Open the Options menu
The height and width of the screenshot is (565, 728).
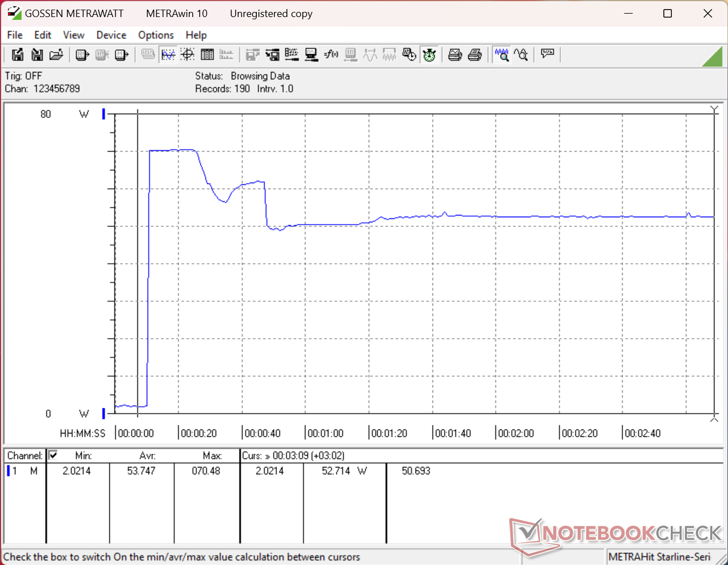(x=156, y=35)
